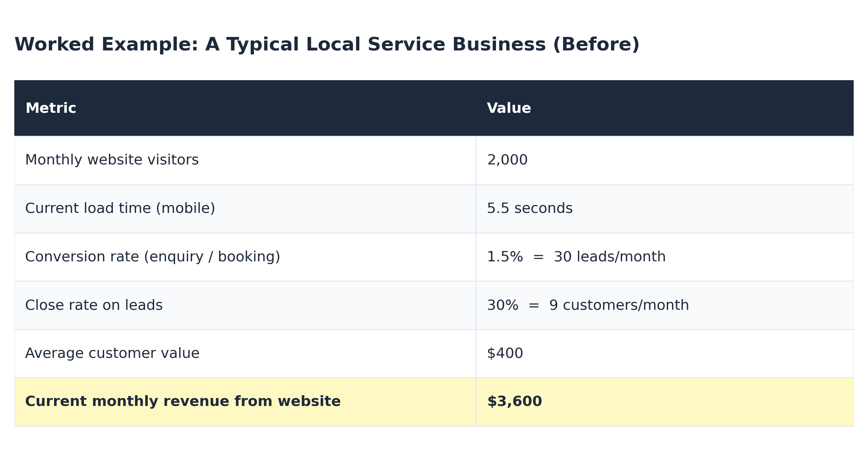Click 'Current monthly revenue from website' cell

coord(245,402)
